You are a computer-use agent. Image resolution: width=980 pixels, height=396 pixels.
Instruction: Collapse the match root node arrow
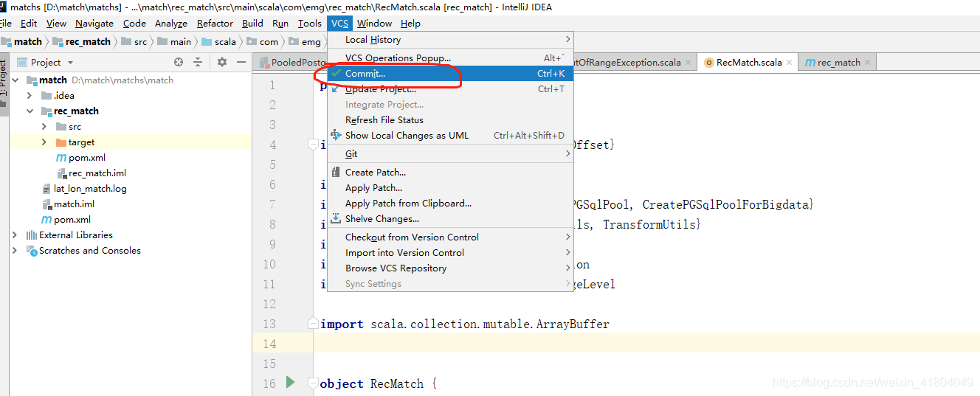(15, 80)
